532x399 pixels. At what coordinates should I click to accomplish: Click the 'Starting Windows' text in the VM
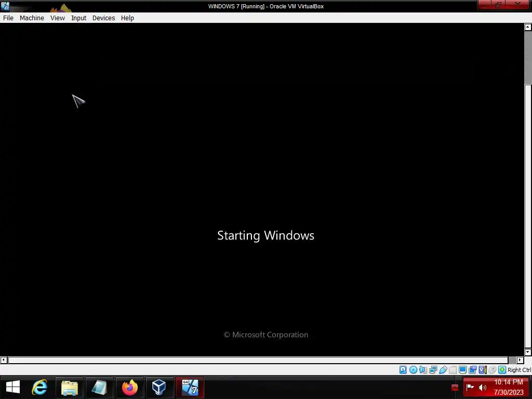pos(265,235)
